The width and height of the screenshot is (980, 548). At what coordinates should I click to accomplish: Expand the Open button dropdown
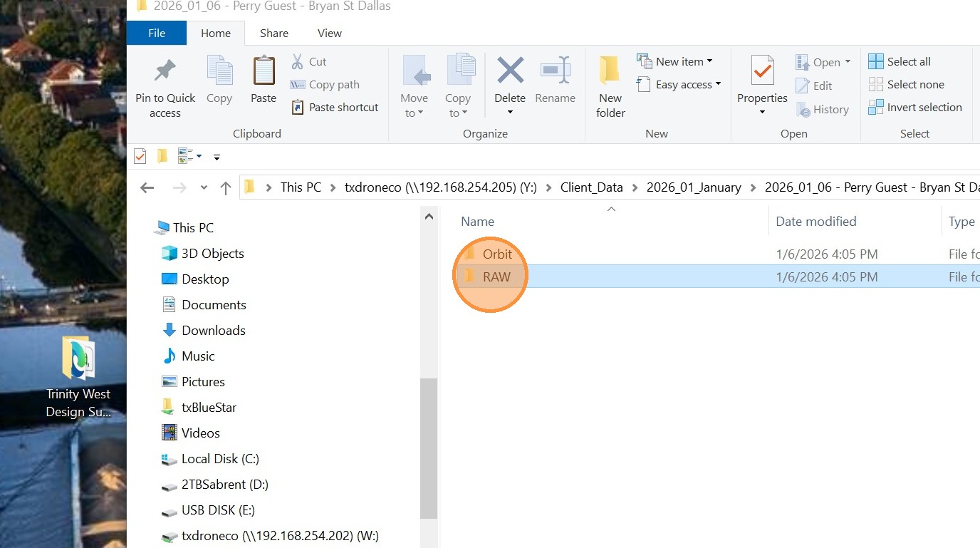(848, 63)
